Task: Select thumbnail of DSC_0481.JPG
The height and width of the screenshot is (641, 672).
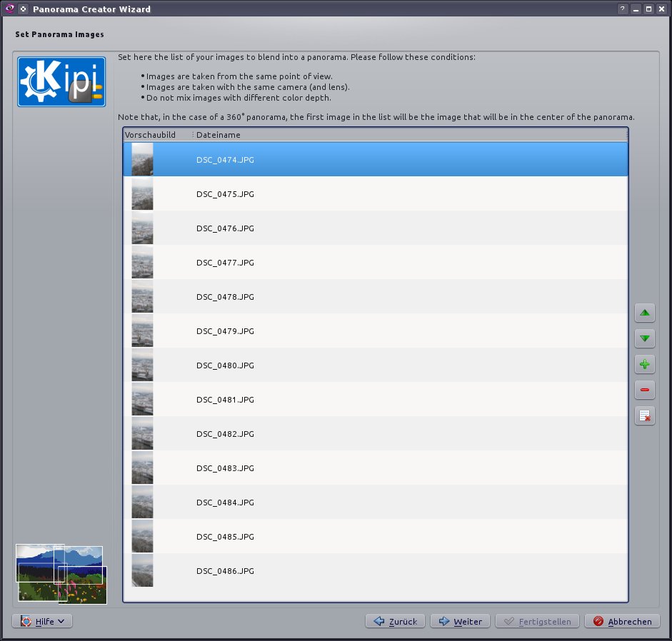Action: (x=142, y=399)
